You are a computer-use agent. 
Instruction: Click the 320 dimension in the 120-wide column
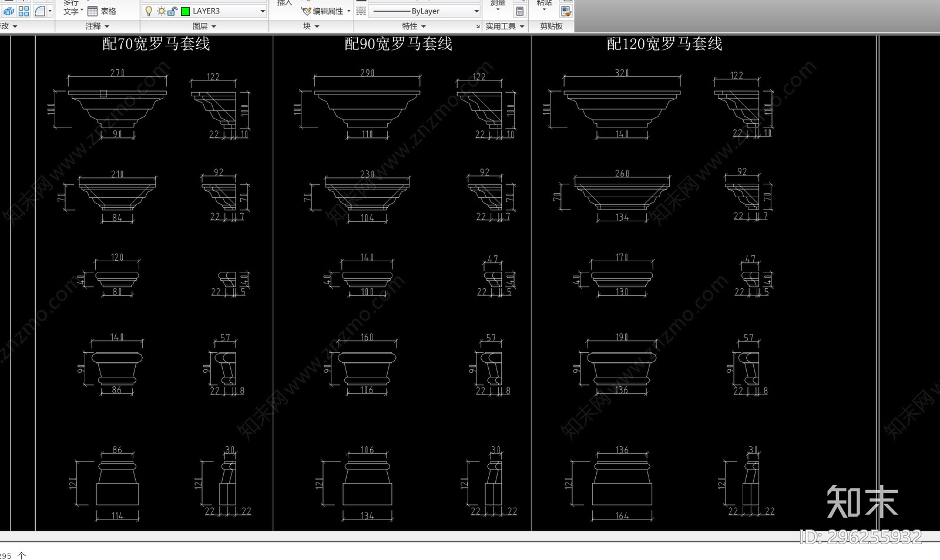pos(622,73)
